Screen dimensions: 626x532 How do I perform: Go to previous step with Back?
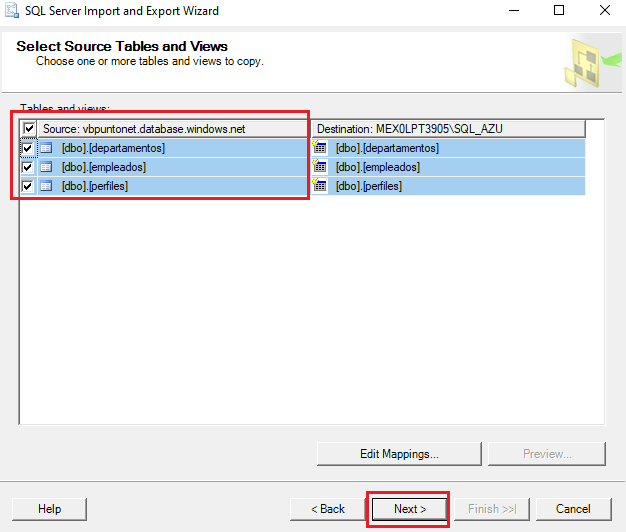(328, 509)
